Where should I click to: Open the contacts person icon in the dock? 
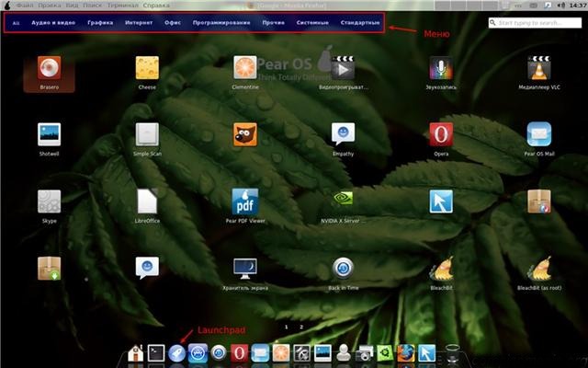pyautogui.click(x=343, y=353)
